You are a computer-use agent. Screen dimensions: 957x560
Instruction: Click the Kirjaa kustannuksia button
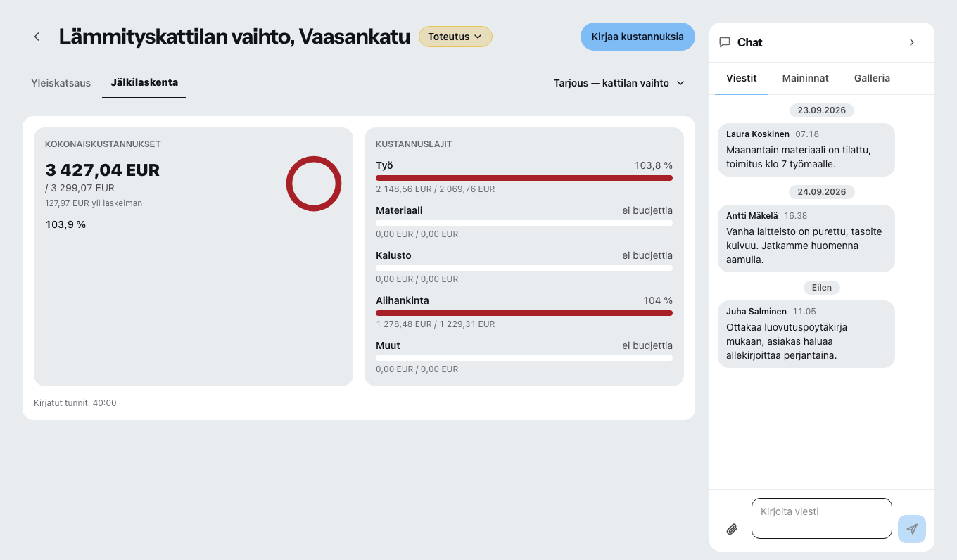[x=638, y=37]
